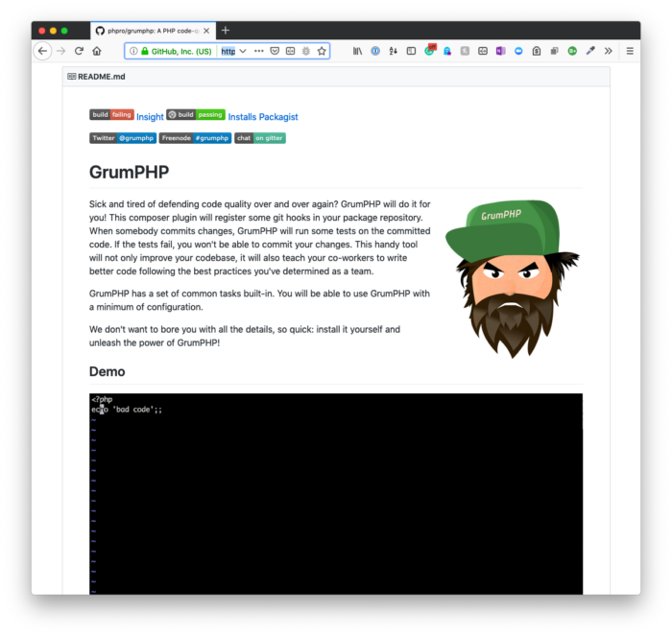672x636 pixels.
Task: Click the sort-order extension icon
Action: [393, 51]
